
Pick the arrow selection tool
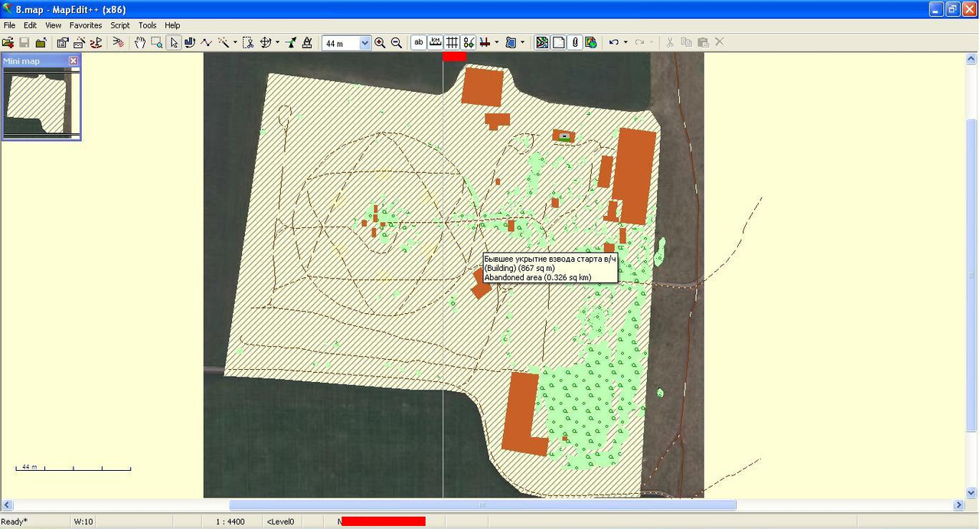174,43
